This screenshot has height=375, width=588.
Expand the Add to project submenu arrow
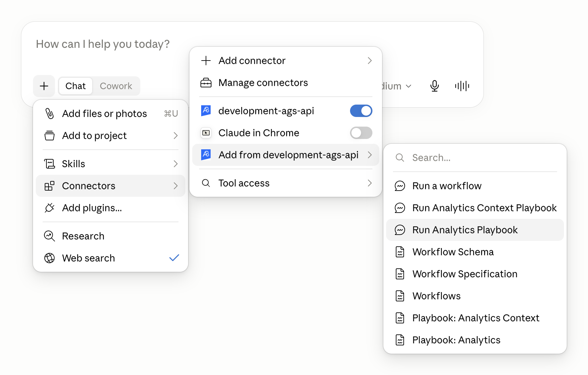click(176, 136)
